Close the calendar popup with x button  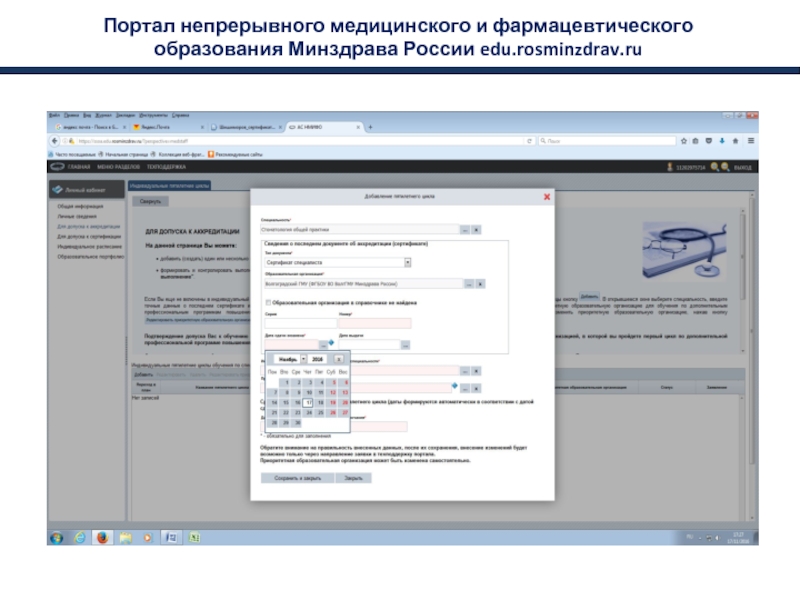tap(338, 359)
